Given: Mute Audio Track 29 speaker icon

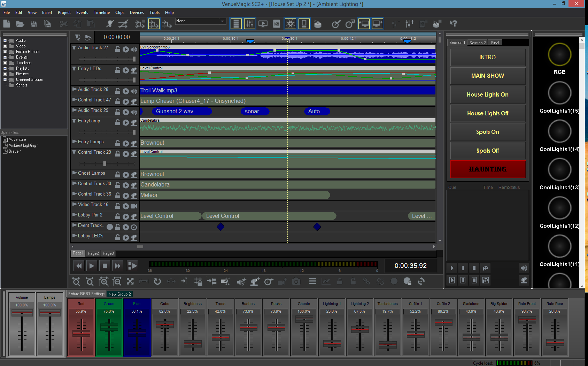Looking at the screenshot, I should pos(134,112).
